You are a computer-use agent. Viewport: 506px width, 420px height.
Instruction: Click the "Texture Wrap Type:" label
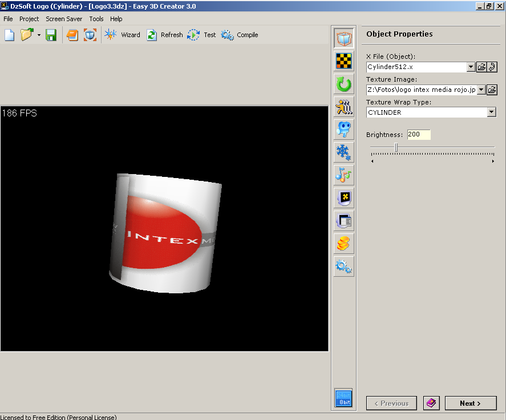[399, 102]
